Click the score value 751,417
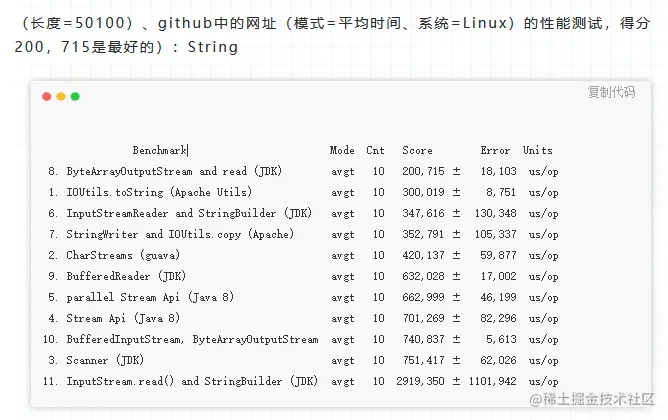The image size is (668, 420). 423,360
